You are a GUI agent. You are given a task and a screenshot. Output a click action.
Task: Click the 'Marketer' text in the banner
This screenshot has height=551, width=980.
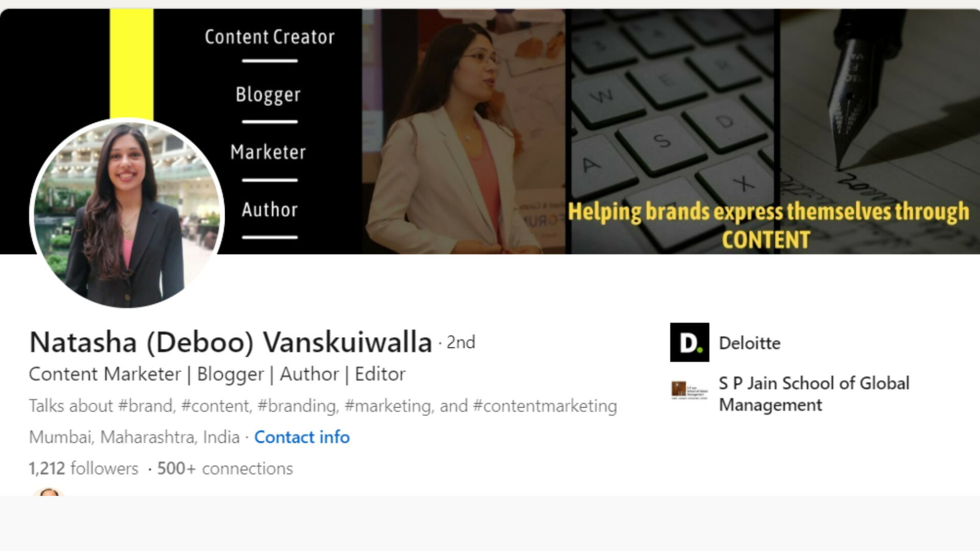268,152
